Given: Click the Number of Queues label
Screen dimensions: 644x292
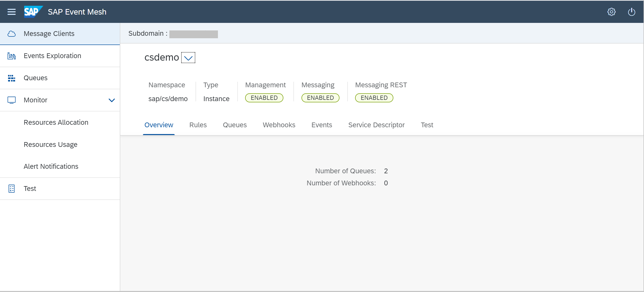Looking at the screenshot, I should click(x=346, y=171).
